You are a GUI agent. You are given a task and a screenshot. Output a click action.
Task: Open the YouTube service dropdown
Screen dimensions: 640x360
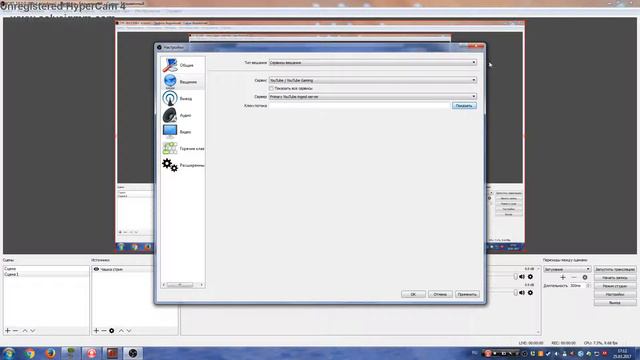pyautogui.click(x=373, y=80)
